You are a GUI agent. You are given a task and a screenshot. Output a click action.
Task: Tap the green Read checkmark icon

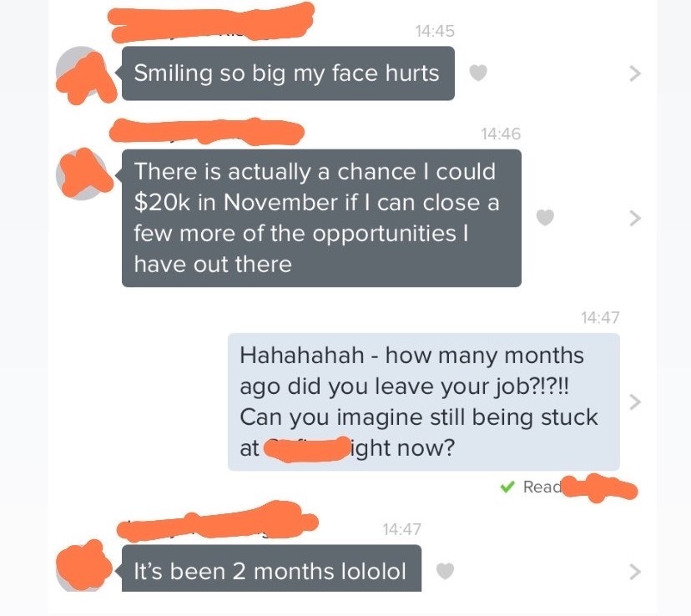point(507,487)
